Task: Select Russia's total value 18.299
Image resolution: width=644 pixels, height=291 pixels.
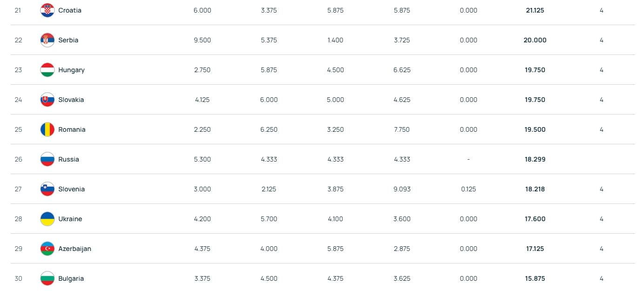Action: click(535, 159)
